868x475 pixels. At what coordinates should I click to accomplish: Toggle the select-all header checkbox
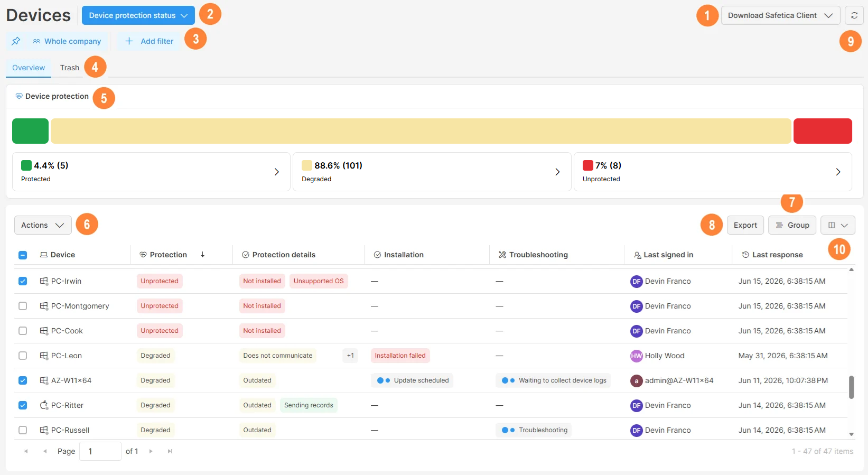tap(23, 255)
